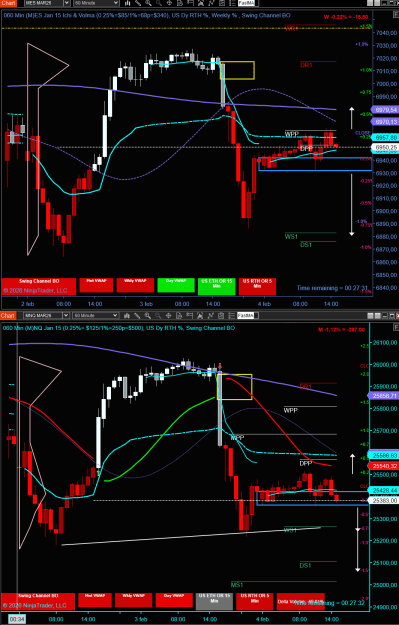Viewport: 399px width, 625px height.
Task: Toggle Wkly VWAP button in MES chart
Action: point(135,285)
